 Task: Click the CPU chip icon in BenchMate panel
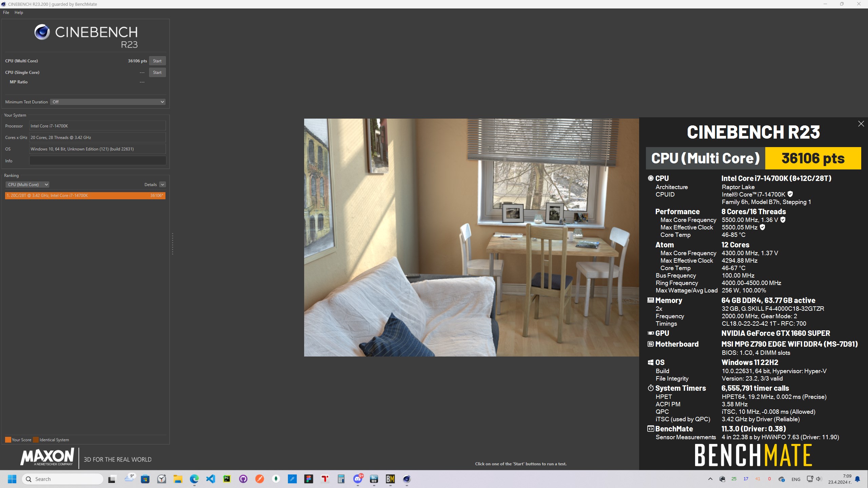click(x=651, y=178)
